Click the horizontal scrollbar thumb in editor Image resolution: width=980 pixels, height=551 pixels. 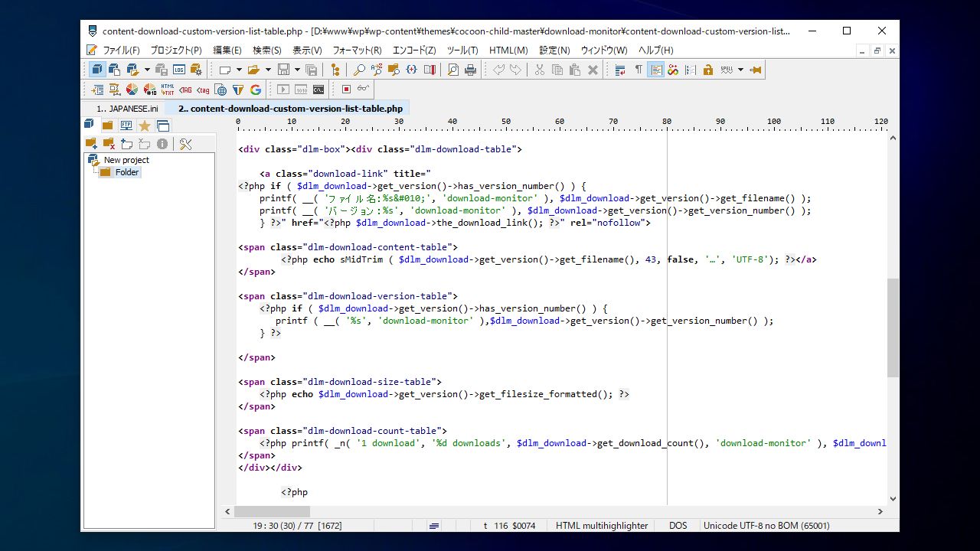click(273, 511)
